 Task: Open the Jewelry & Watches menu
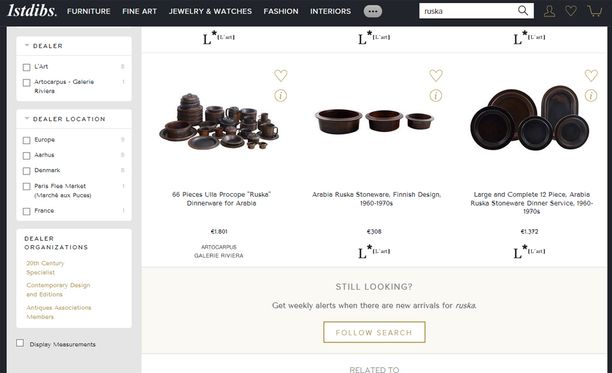210,11
